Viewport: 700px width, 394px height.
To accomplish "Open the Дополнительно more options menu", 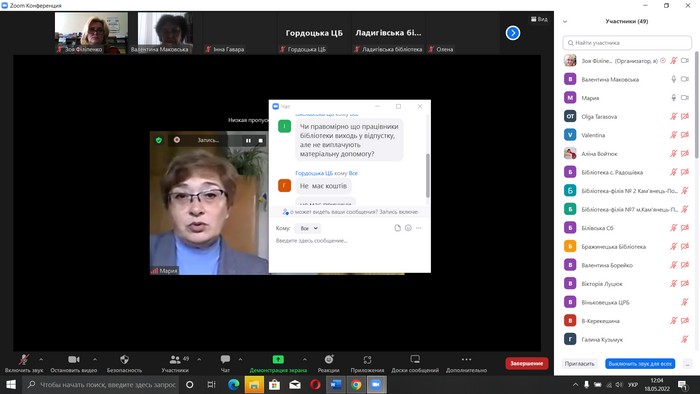I will click(x=466, y=363).
